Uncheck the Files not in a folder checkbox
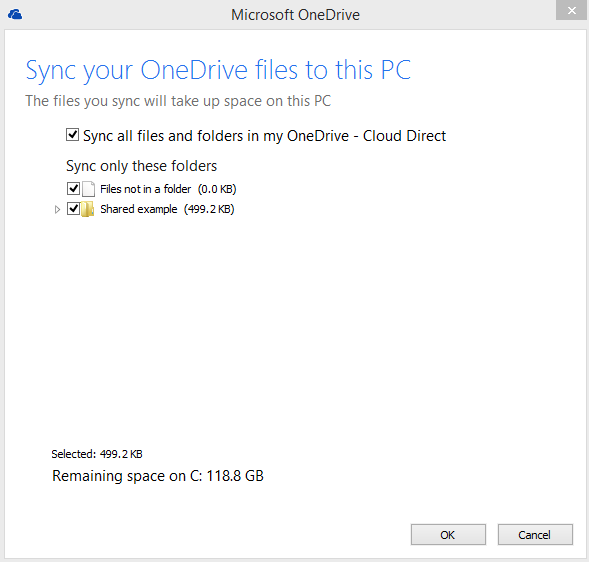 tap(73, 189)
